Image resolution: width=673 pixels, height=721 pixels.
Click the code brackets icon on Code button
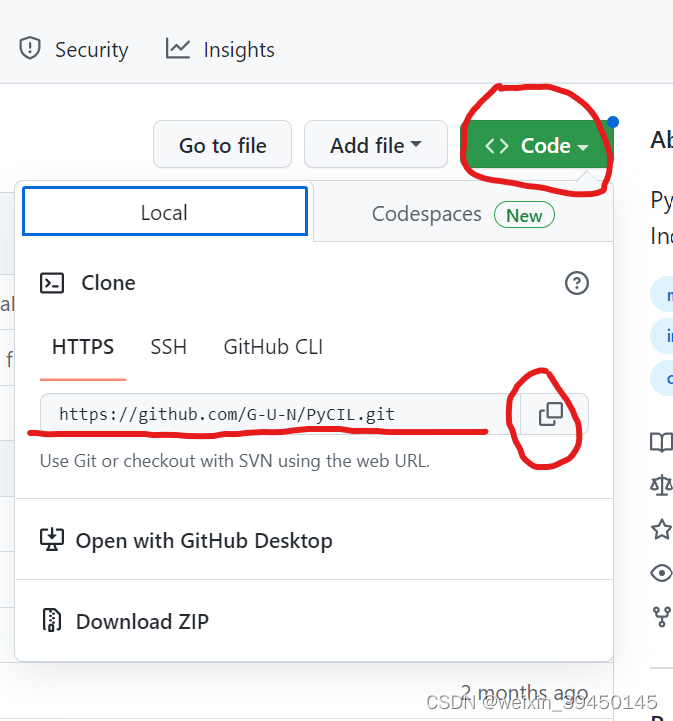point(496,146)
